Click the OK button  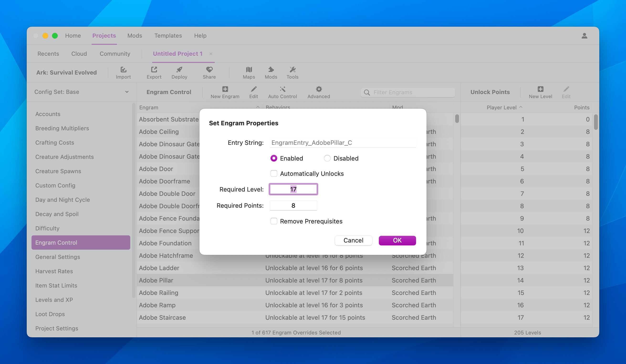pyautogui.click(x=397, y=240)
